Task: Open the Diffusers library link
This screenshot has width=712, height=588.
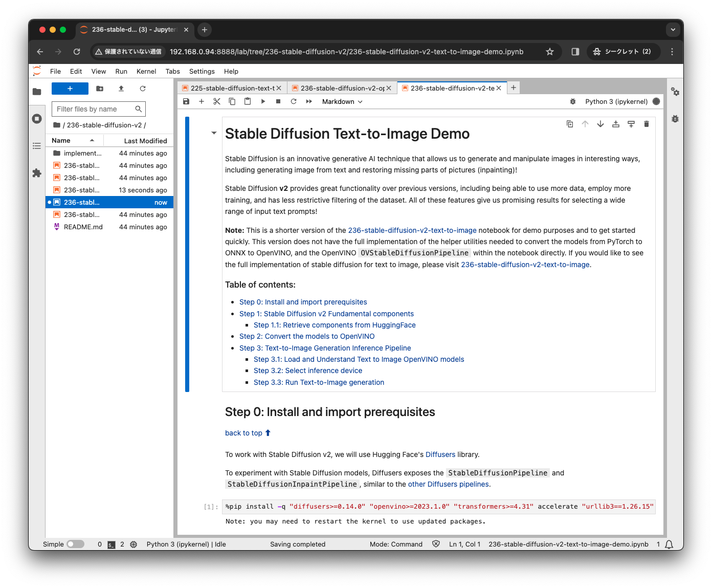Action: (x=440, y=454)
